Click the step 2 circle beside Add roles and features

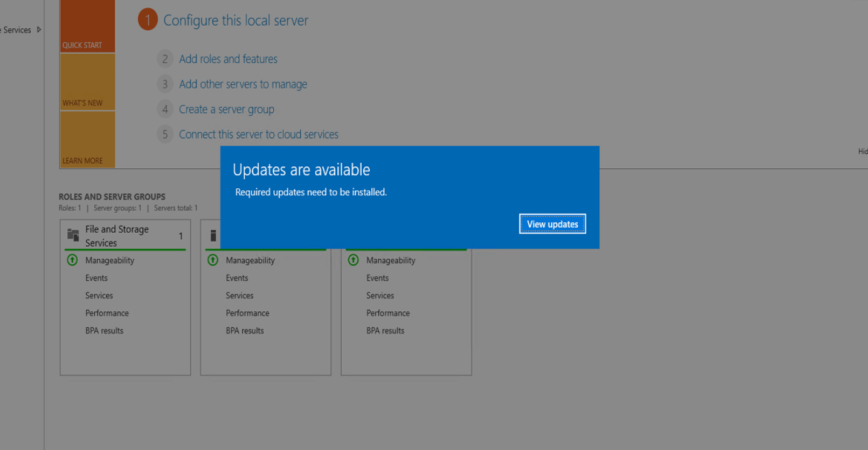165,58
